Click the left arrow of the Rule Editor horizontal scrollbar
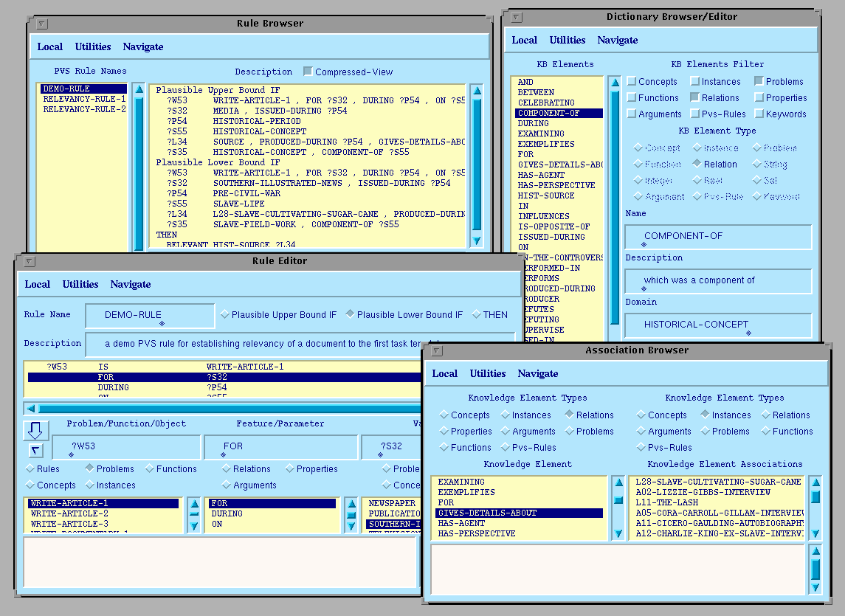The width and height of the screenshot is (845, 616). coord(31,408)
